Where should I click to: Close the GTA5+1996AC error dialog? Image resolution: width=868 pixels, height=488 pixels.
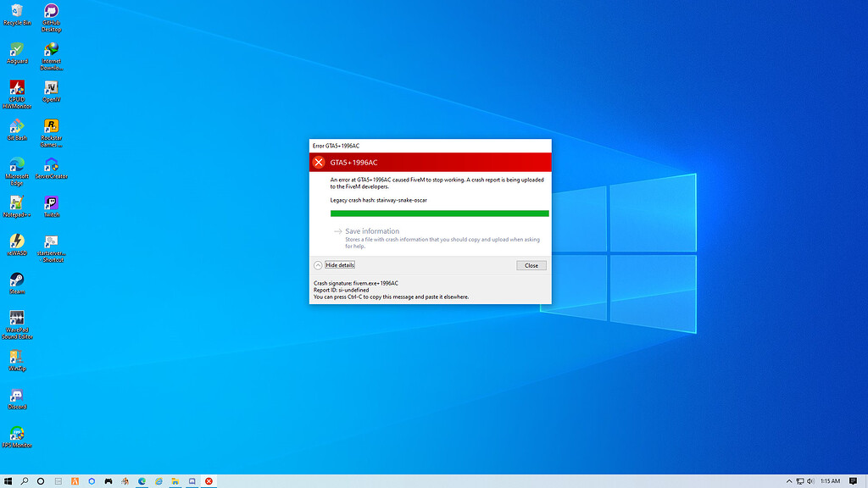point(531,265)
